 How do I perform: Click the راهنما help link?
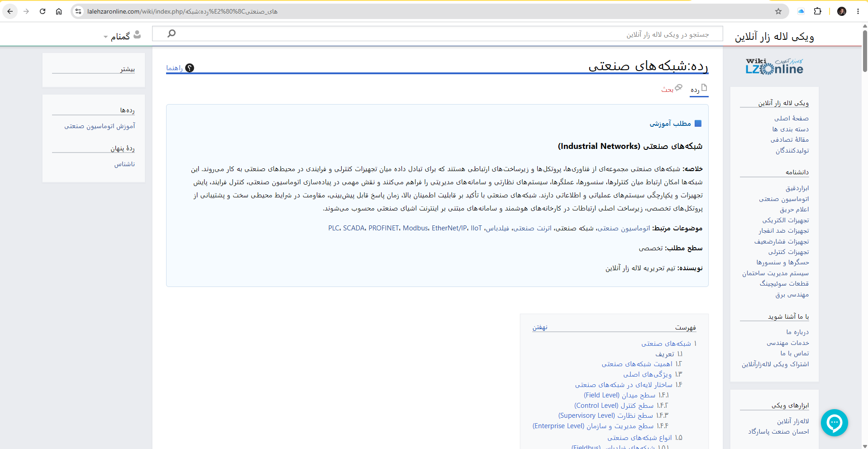174,68
